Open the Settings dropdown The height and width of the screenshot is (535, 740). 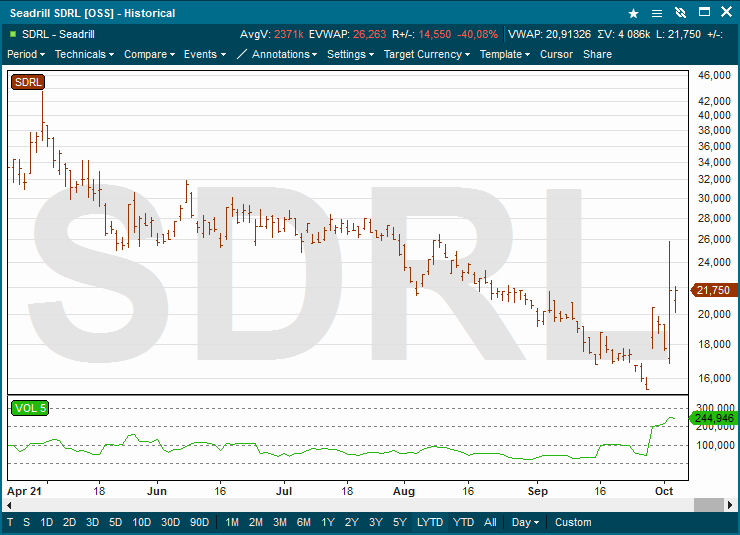351,54
